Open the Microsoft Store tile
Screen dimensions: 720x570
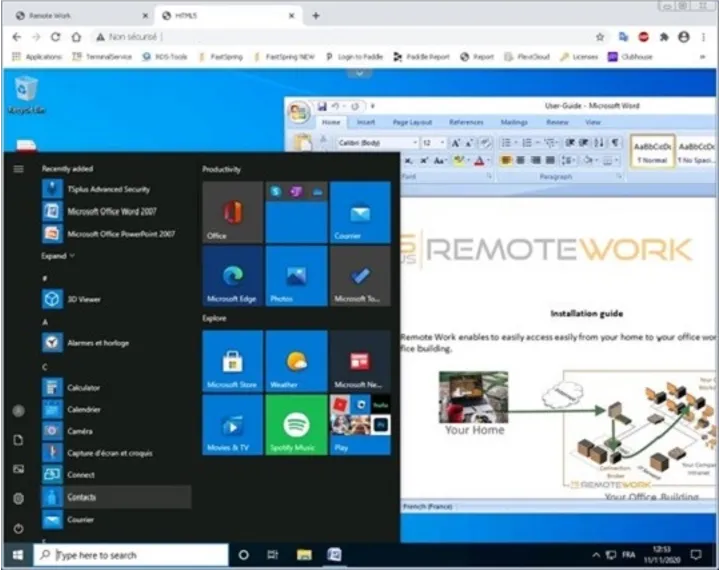233,361
